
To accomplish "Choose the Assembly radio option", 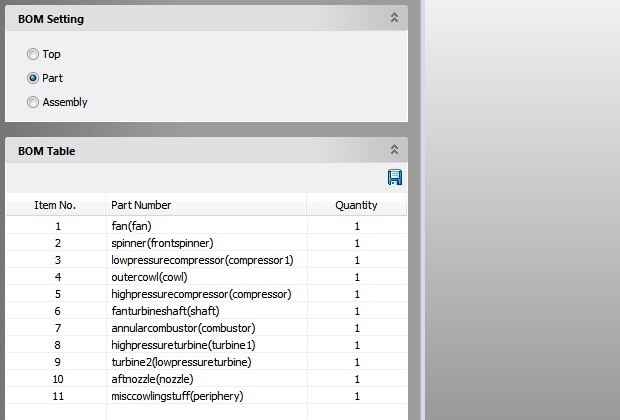I will (34, 102).
